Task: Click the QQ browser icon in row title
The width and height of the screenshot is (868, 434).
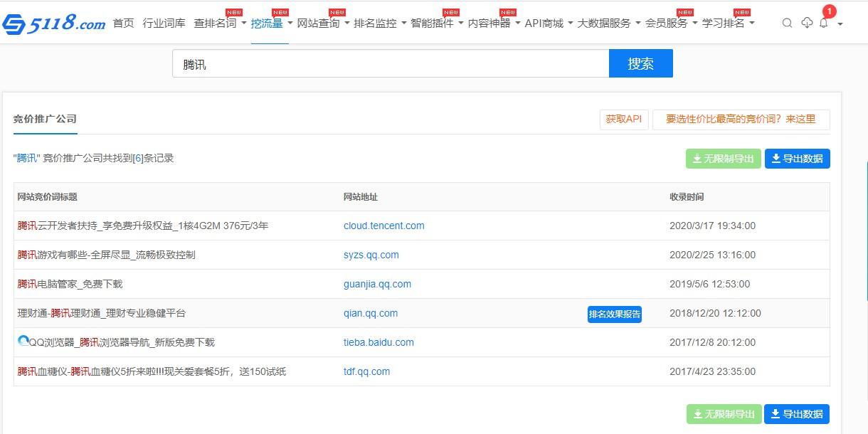Action: tap(23, 342)
